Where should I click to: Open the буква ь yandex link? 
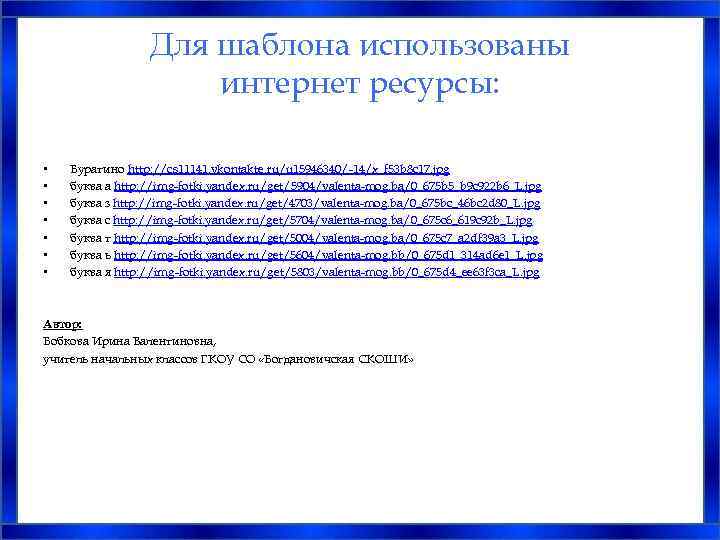point(328,255)
